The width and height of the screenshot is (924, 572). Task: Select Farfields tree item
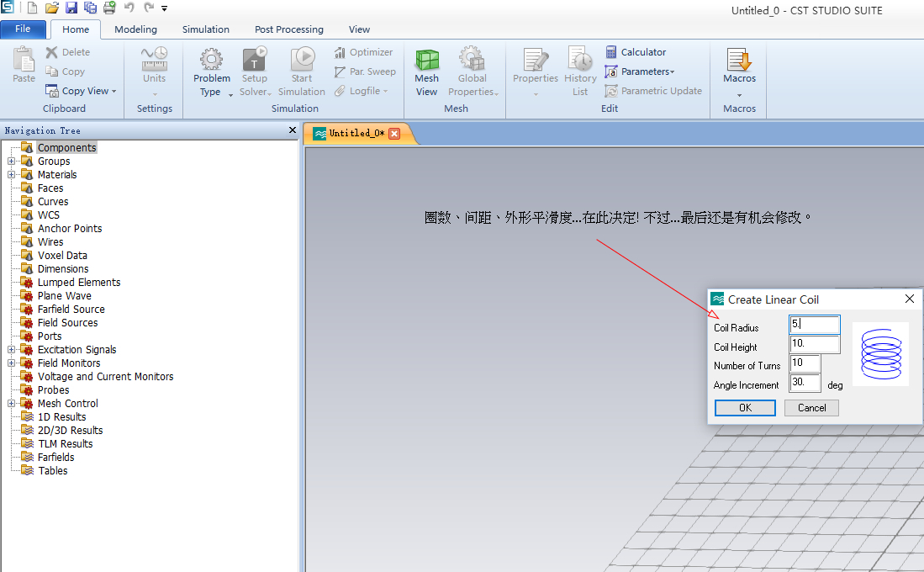point(56,457)
